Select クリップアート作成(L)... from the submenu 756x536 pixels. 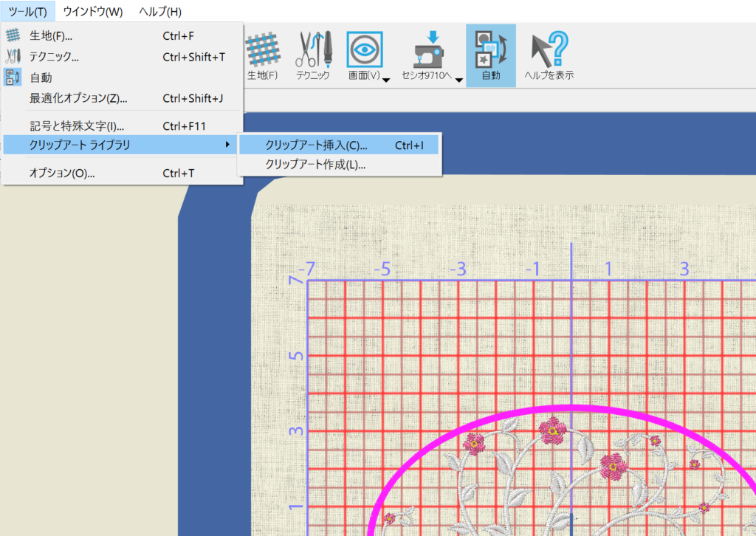(315, 165)
